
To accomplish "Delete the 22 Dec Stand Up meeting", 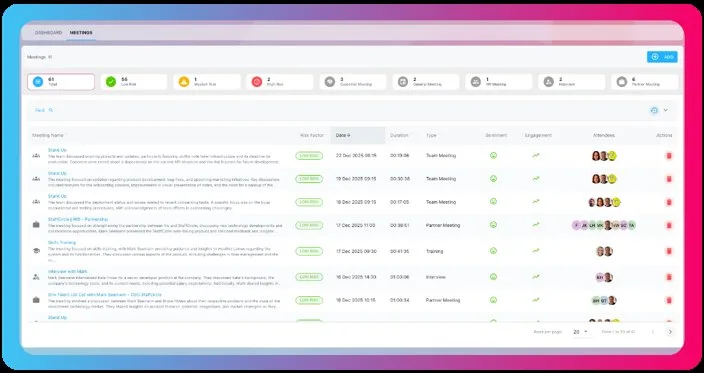I will point(669,156).
